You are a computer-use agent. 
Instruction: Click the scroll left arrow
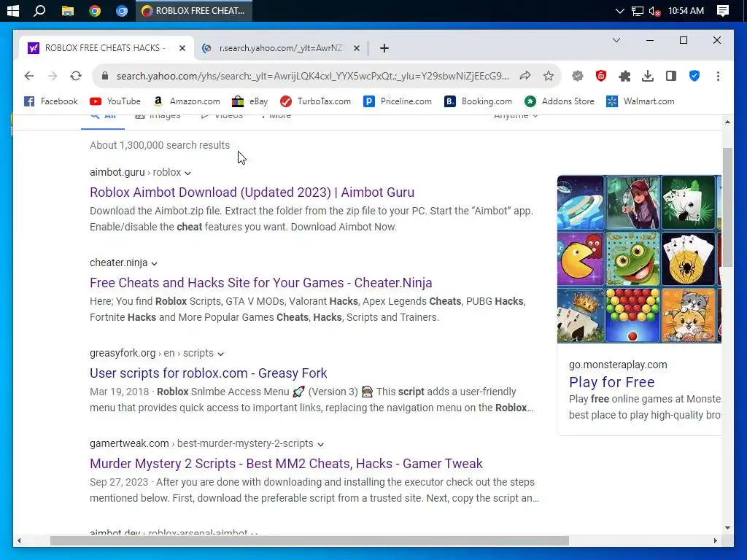pos(19,541)
